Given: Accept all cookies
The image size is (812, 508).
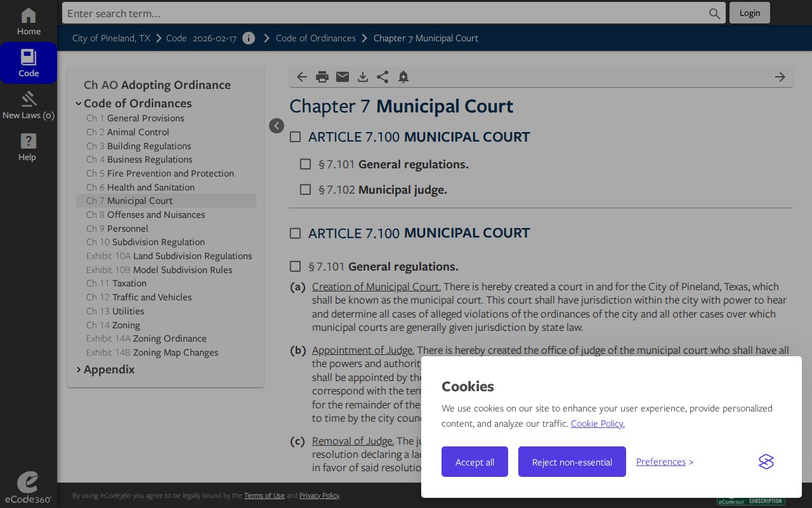Looking at the screenshot, I should point(475,462).
